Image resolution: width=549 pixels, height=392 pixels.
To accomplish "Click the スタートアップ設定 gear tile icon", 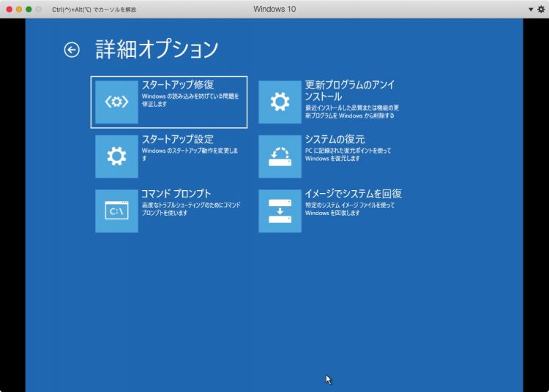I will 116,157.
